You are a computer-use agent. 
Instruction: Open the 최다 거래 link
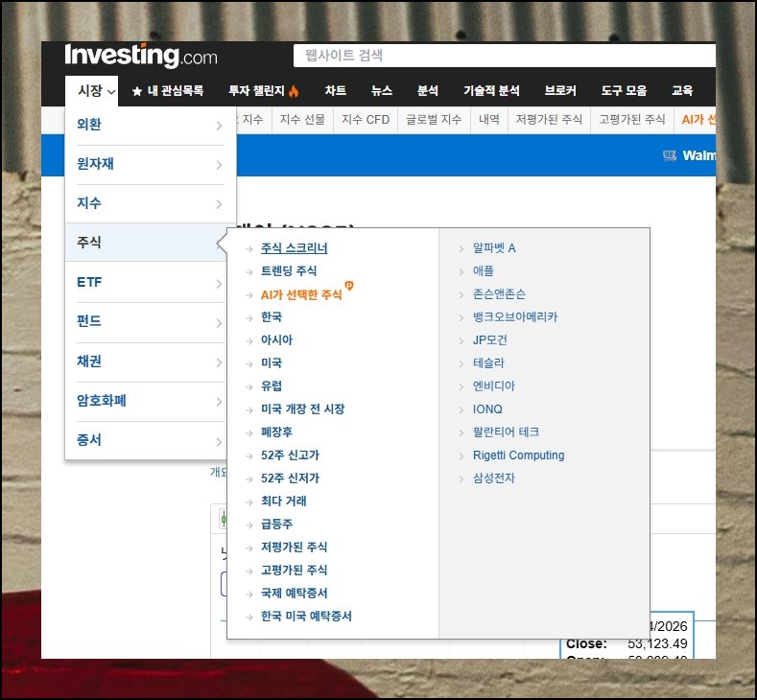click(x=284, y=502)
